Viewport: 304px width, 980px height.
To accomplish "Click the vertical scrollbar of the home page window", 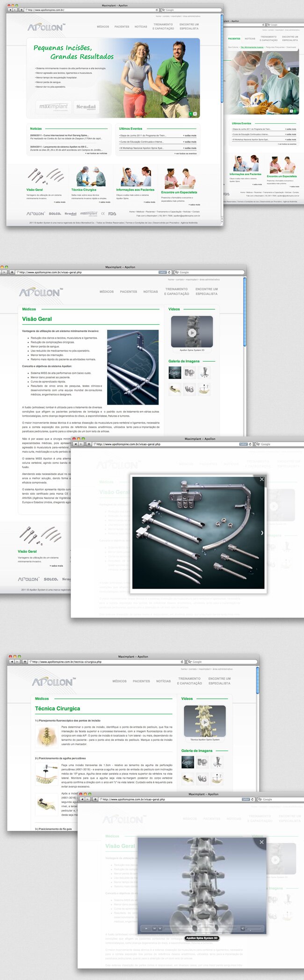I will coord(222,58).
